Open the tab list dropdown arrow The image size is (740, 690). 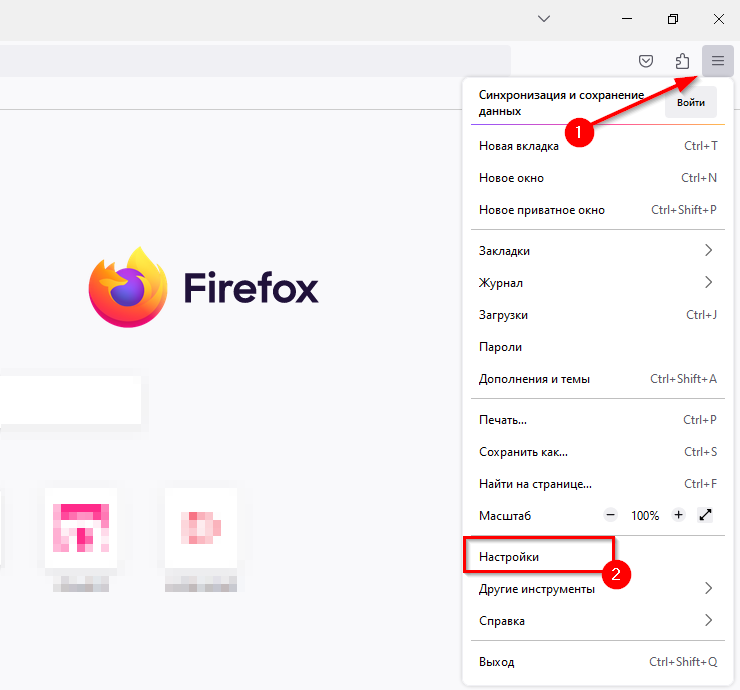pyautogui.click(x=544, y=19)
